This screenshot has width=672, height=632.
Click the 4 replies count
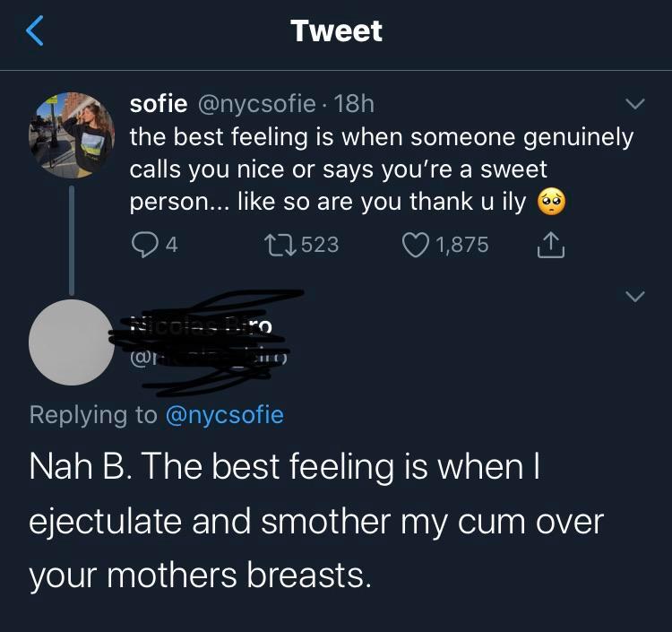coord(171,244)
